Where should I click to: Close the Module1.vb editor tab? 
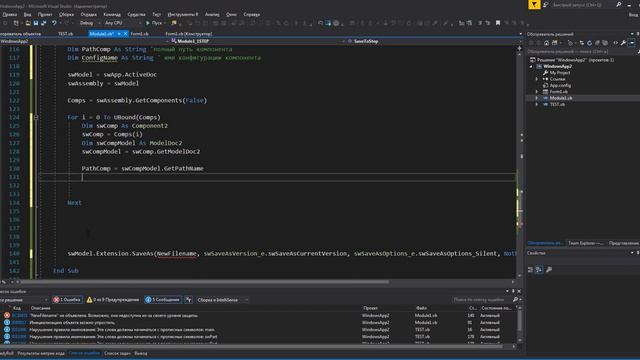point(125,34)
